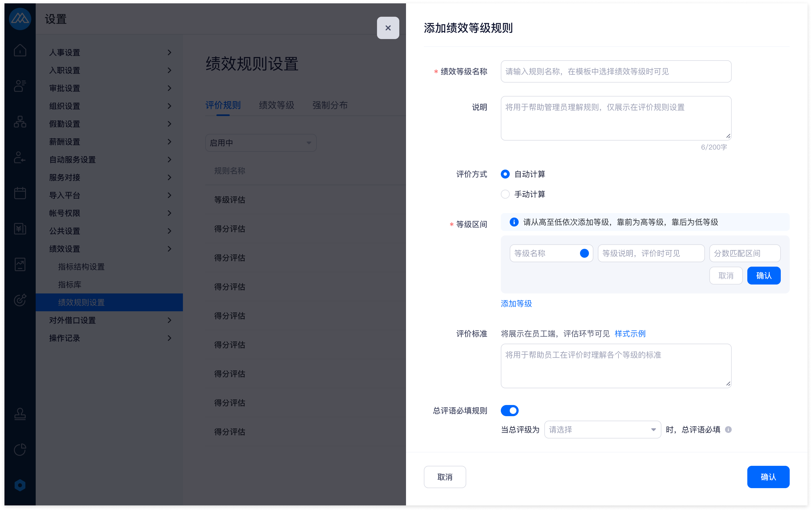Click the home icon in left sidebar
812x511 pixels.
coord(20,50)
